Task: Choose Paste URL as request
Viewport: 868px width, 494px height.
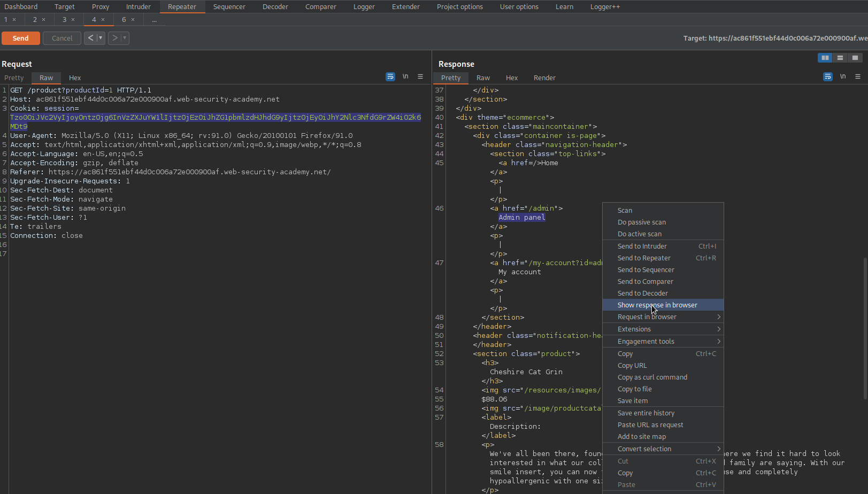Action: (663, 425)
